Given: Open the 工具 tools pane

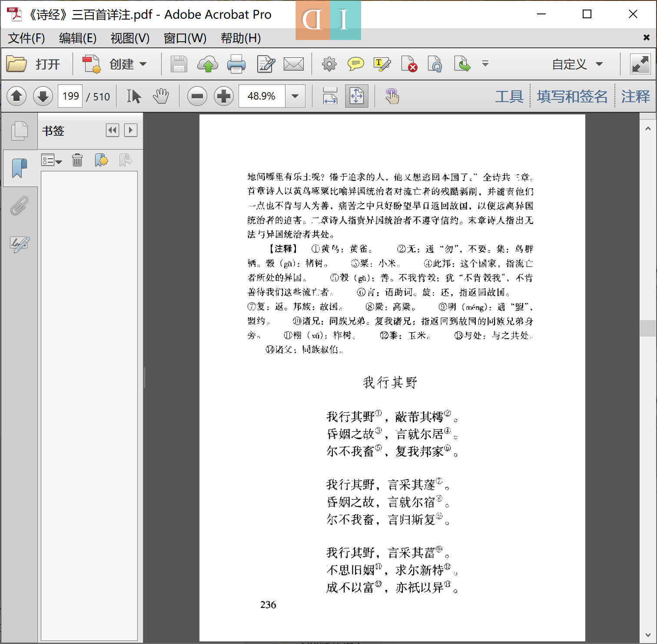Looking at the screenshot, I should 509,96.
